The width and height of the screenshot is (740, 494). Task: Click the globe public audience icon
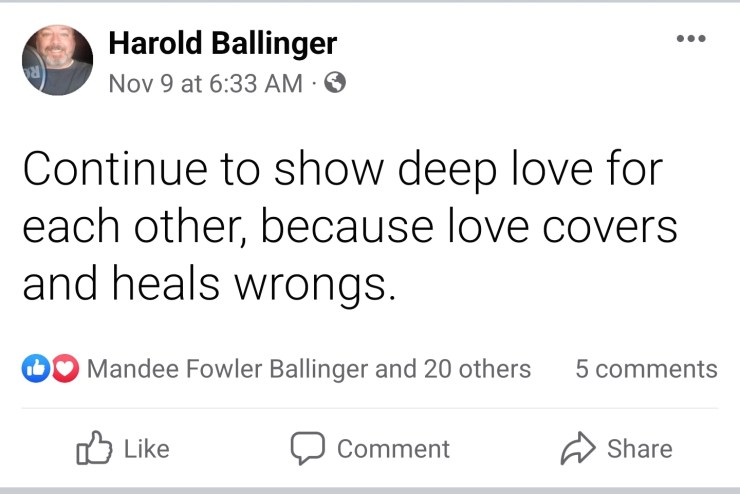[336, 84]
